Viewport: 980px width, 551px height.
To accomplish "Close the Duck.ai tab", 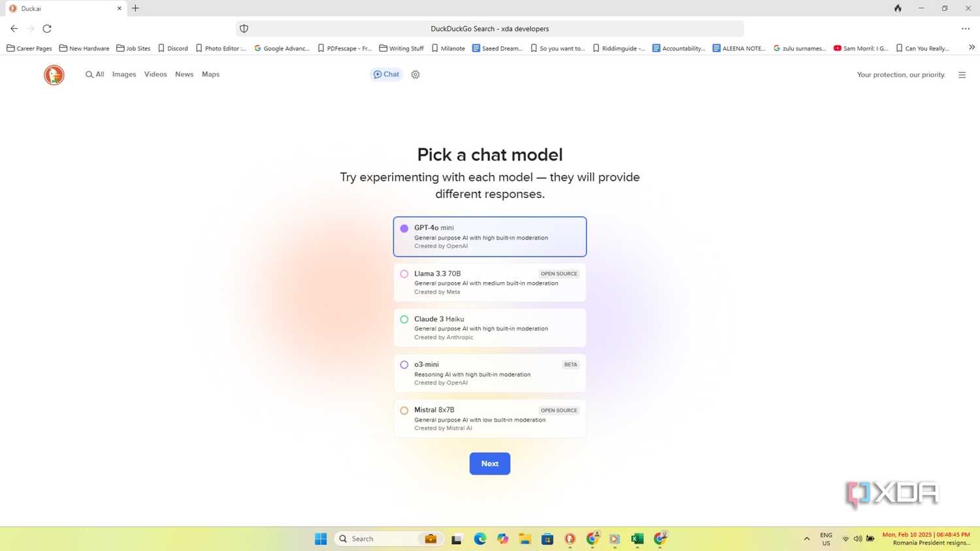I will click(x=119, y=8).
